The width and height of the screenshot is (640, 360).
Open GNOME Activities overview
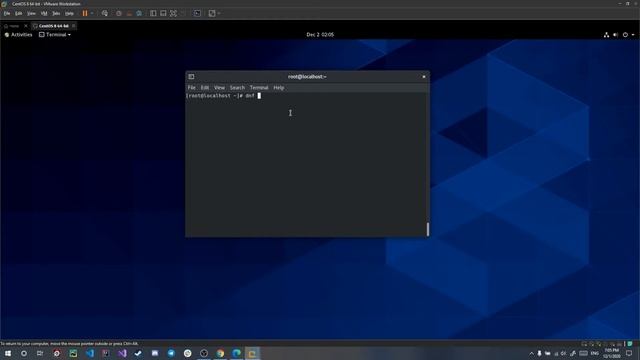(x=18, y=35)
